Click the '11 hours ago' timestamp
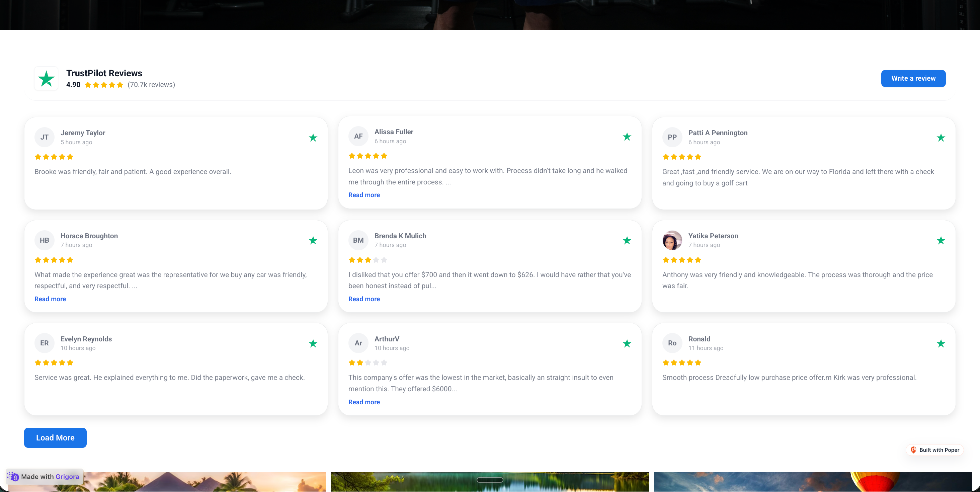 (706, 348)
